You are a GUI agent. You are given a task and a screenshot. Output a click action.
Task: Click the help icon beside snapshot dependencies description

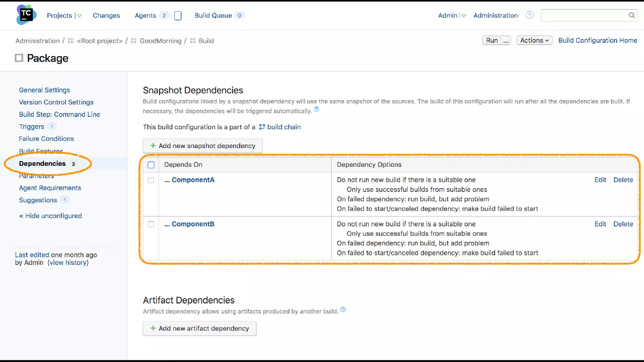[x=317, y=109]
